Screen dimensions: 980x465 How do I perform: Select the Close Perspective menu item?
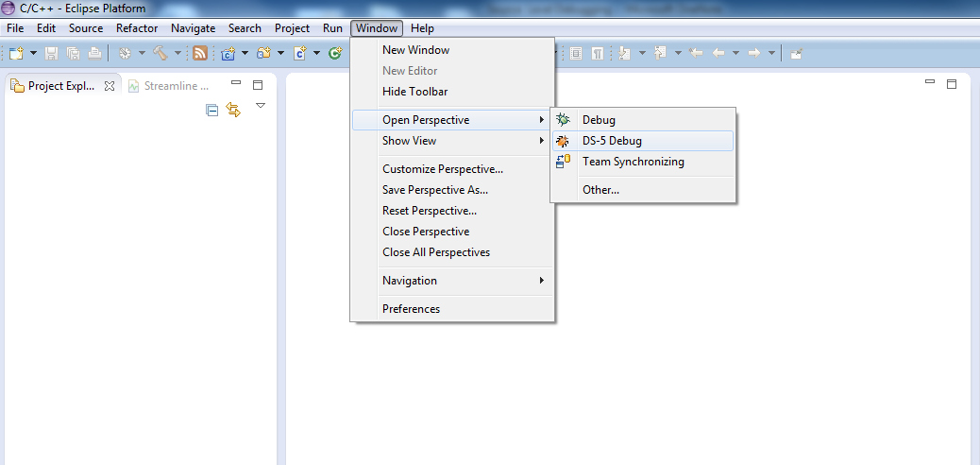(453, 232)
